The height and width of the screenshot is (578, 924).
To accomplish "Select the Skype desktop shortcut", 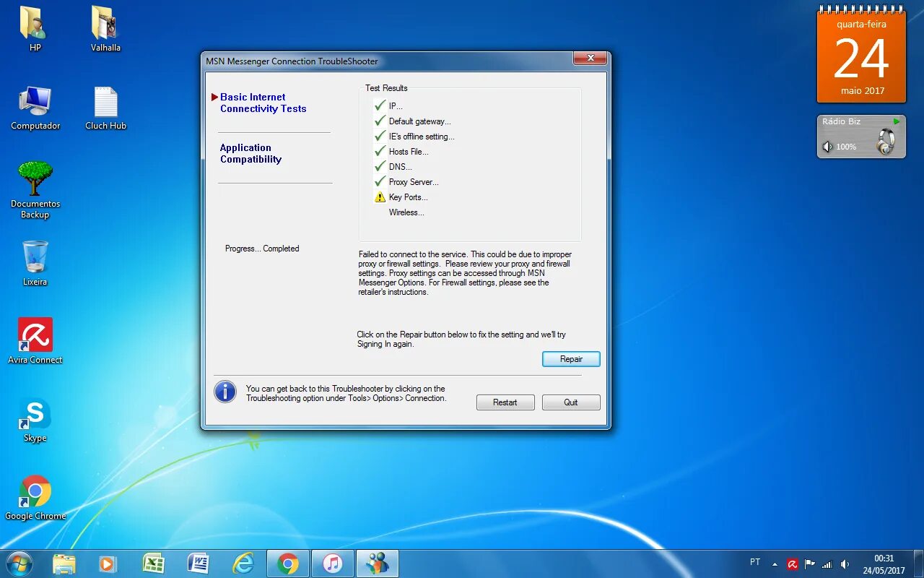I will coord(35,420).
